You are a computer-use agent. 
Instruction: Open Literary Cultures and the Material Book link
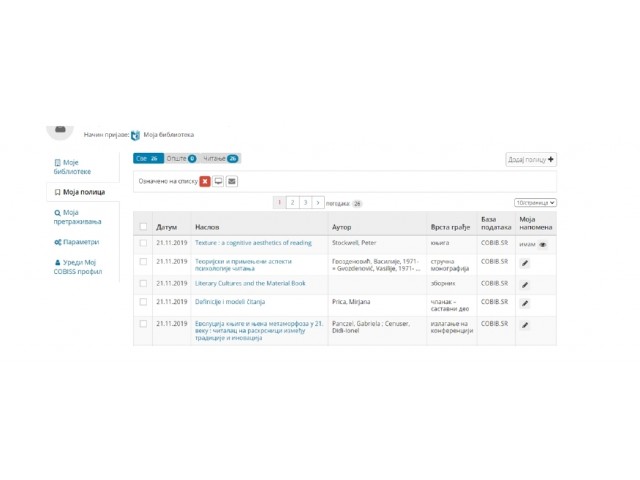tap(250, 283)
